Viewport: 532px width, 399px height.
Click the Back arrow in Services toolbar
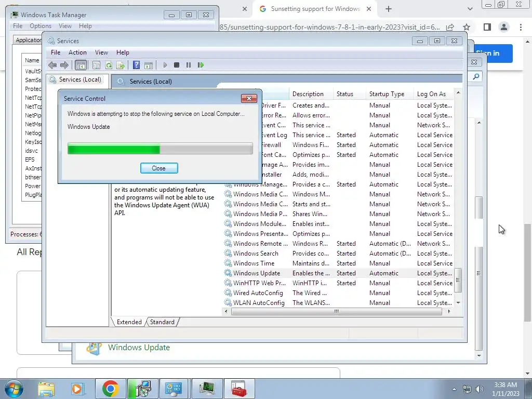point(52,65)
